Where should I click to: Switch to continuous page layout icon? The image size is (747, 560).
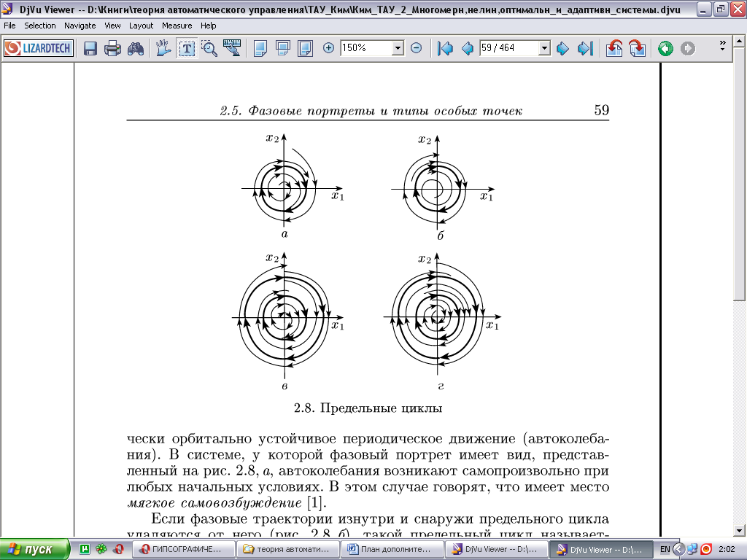pos(283,48)
